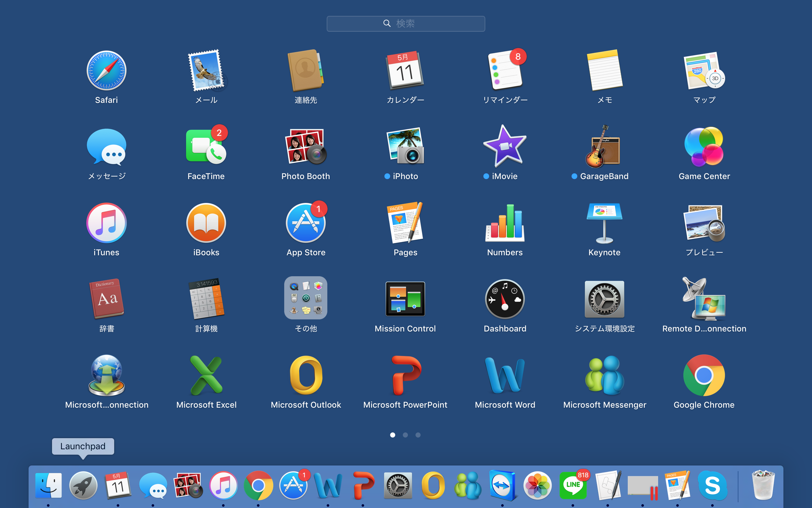
Task: Click Finder in the Dock
Action: click(48, 485)
